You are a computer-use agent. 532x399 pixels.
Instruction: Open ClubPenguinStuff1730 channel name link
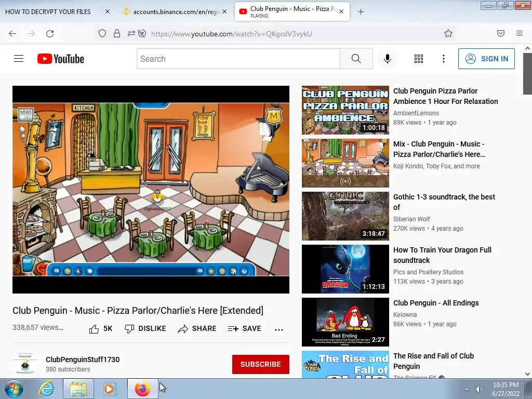[83, 360]
